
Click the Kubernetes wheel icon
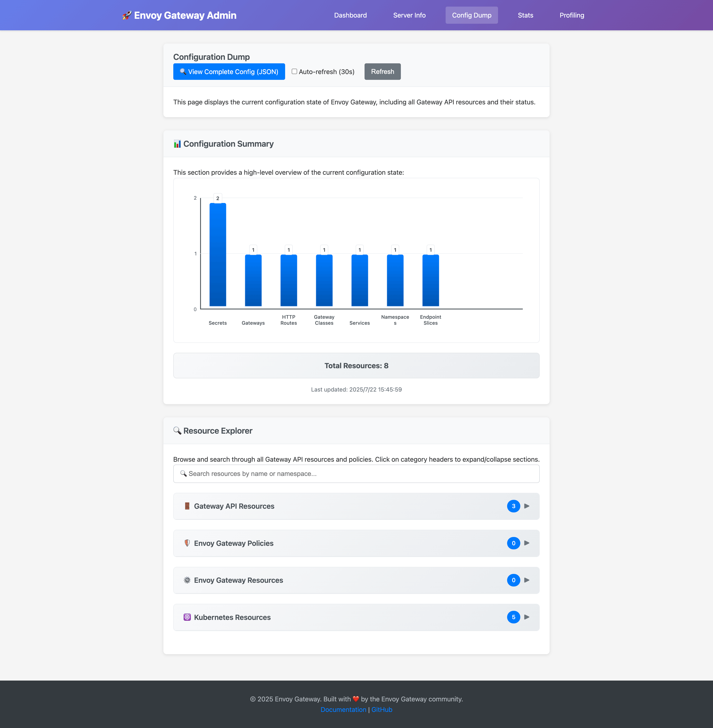tap(187, 617)
